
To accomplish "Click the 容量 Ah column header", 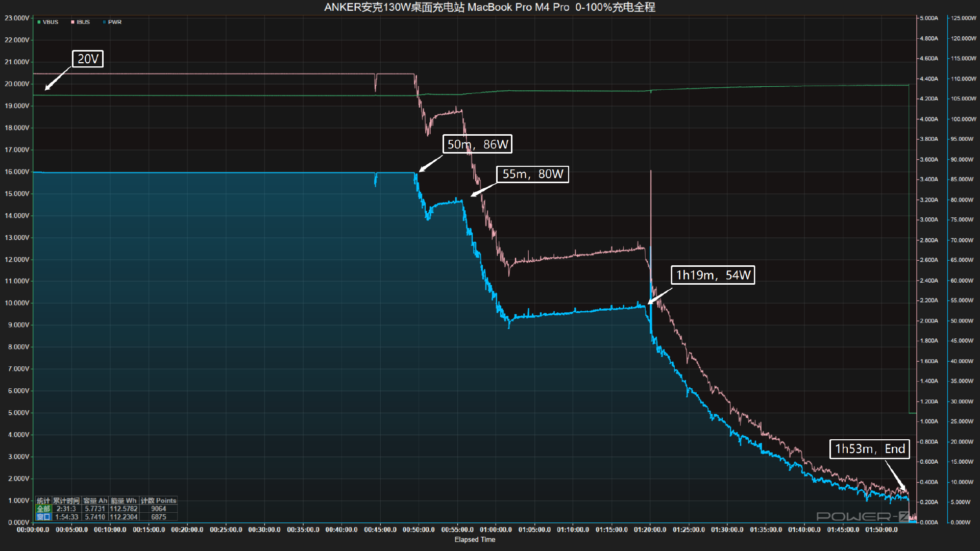I will [x=95, y=500].
